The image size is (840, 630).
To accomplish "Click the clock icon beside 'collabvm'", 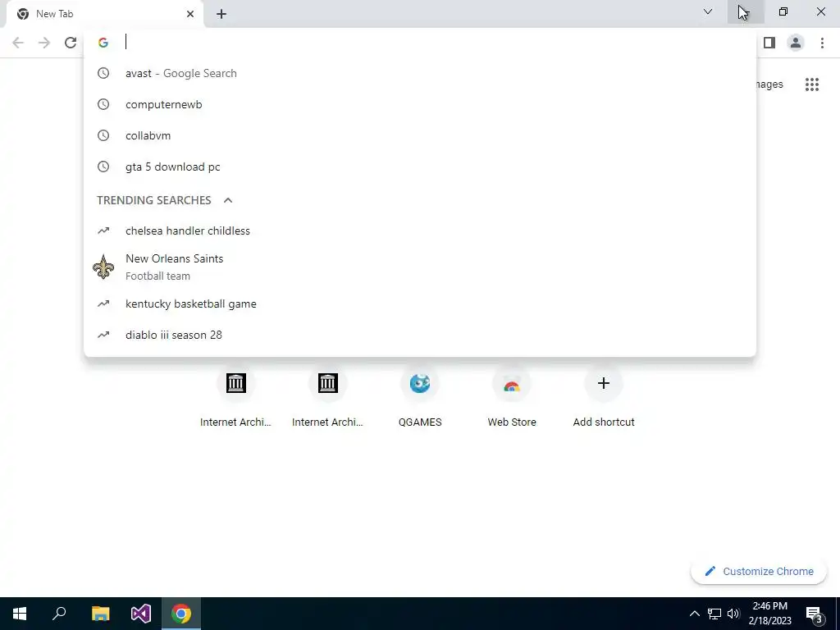I will pos(103,135).
